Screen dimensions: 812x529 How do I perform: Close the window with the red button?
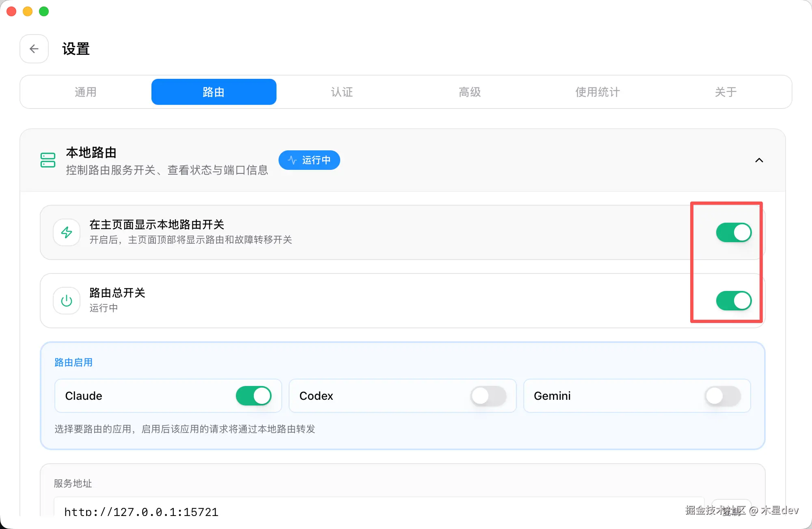coord(11,11)
